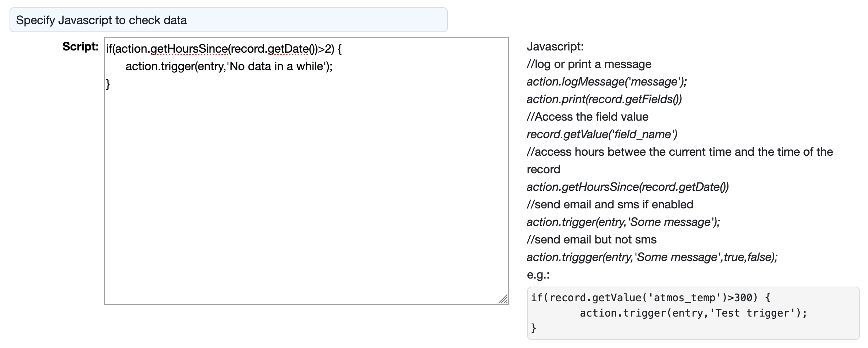Place cursor on 'getDate' in the script's first line
Image resolution: width=868 pixels, height=348 pixels.
(x=288, y=49)
